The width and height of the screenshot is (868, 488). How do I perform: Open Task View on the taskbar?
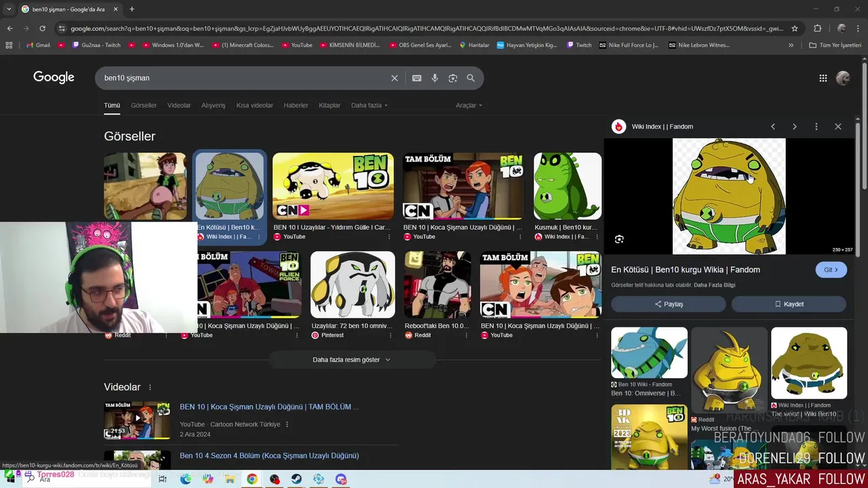click(x=163, y=479)
